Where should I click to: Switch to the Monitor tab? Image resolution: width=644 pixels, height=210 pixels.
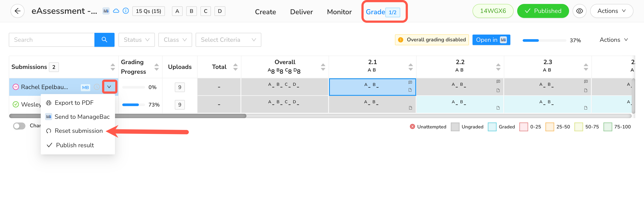pos(339,12)
